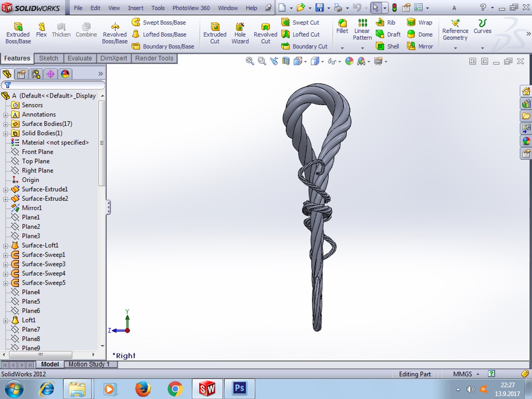This screenshot has width=532, height=399.
Task: Open Google Chrome from the taskbar
Action: (175, 388)
